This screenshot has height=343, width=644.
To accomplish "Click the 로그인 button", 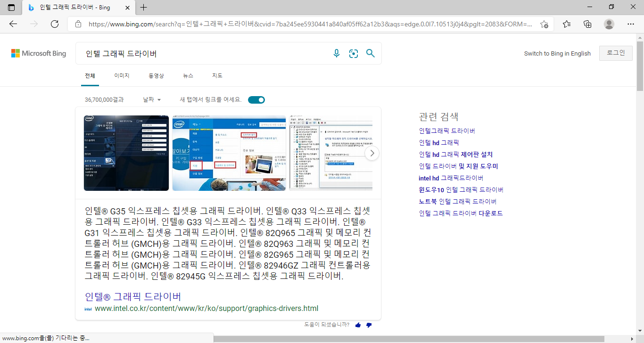I will 616,53.
